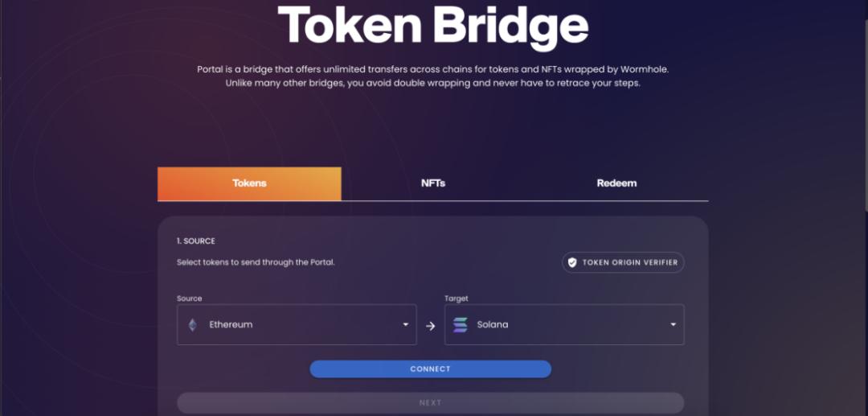Viewport: 868px width, 416px height.
Task: Expand the Target chain dropdown arrow
Action: [673, 325]
